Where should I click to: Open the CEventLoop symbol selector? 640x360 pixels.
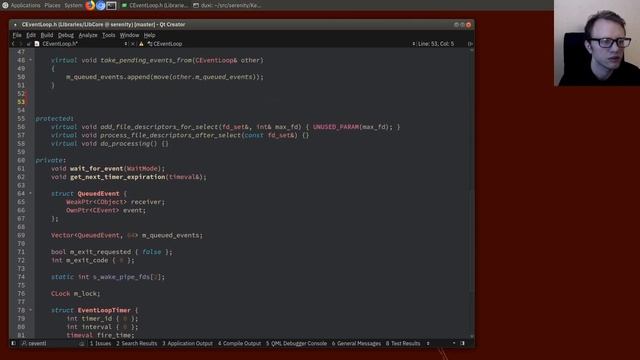[165, 44]
